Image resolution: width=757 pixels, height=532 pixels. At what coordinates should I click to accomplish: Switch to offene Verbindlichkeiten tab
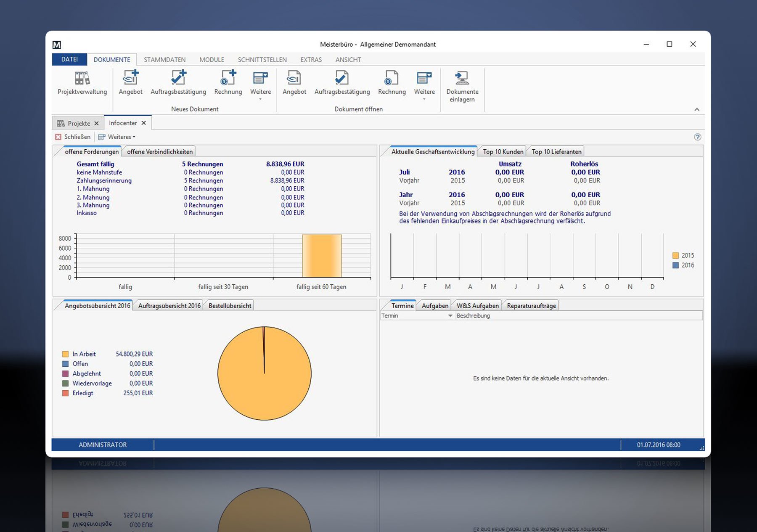(x=159, y=152)
